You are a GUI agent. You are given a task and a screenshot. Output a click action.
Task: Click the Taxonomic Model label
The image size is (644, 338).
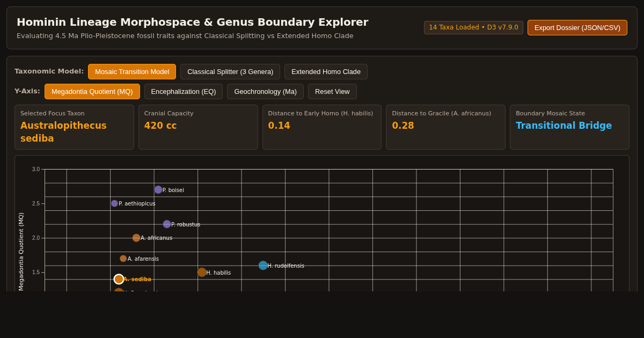(x=49, y=71)
